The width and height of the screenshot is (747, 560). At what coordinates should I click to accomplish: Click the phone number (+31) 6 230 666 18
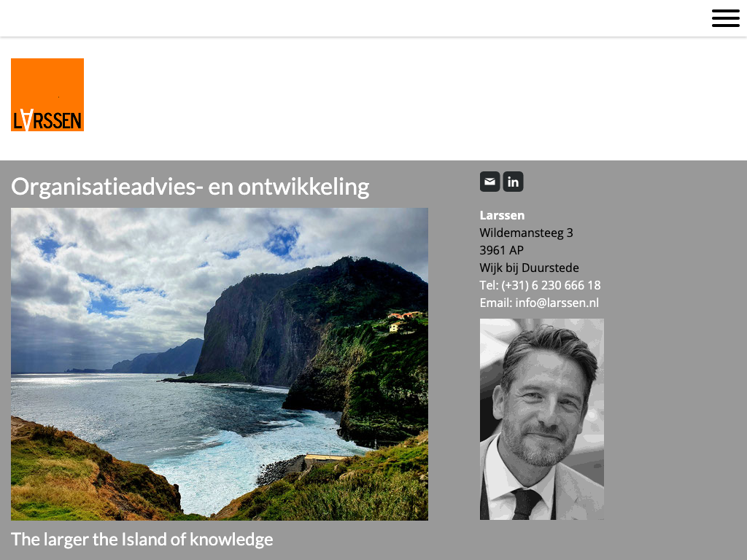point(551,285)
